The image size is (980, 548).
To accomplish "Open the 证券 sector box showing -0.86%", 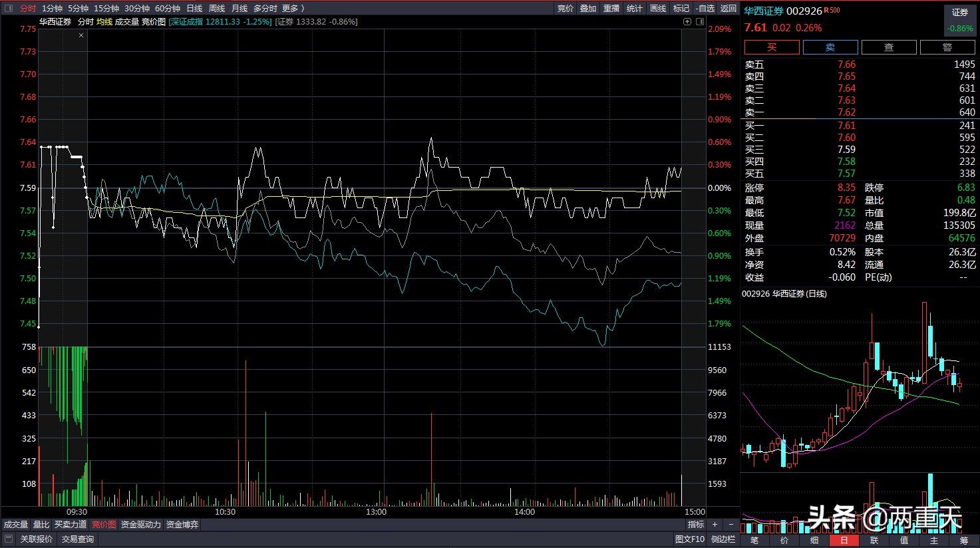I will (x=960, y=21).
